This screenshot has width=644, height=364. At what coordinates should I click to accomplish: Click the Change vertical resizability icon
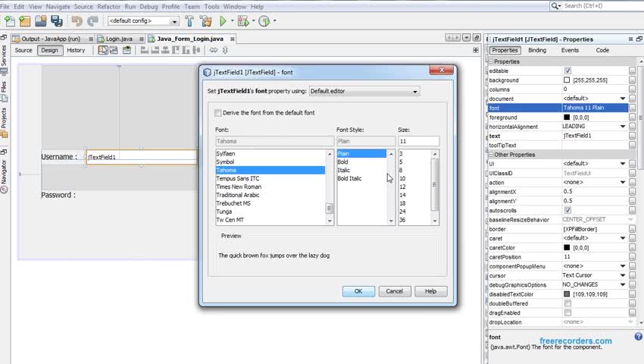225,50
